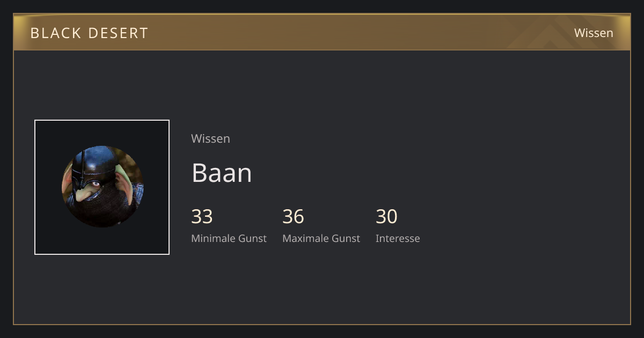Click the white-bordered portrait frame corner
The image size is (644, 338).
click(36, 121)
